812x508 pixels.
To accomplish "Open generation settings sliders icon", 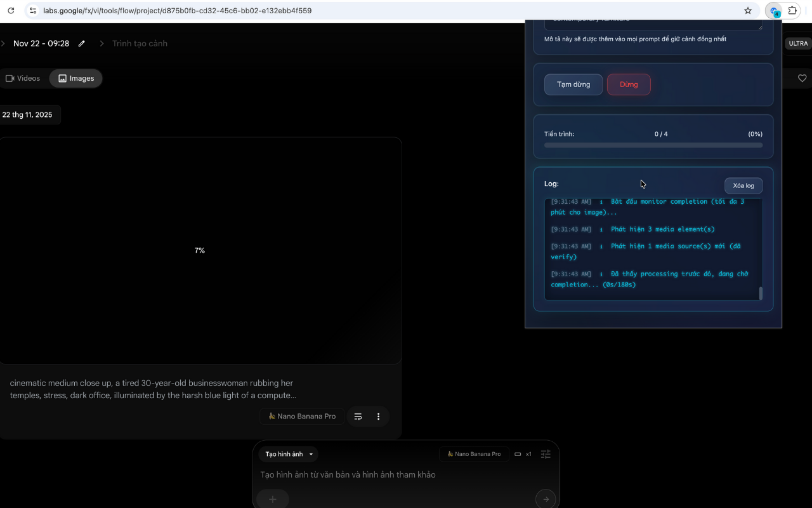I will pos(546,454).
